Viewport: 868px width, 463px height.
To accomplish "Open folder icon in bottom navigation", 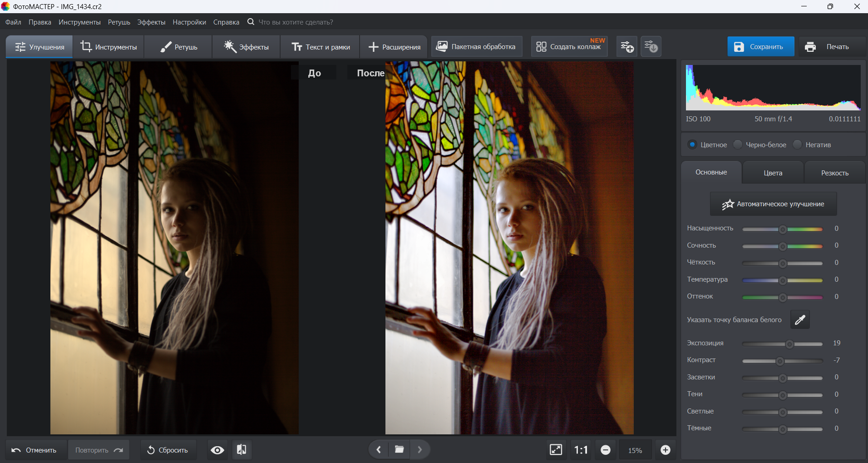I will [399, 449].
